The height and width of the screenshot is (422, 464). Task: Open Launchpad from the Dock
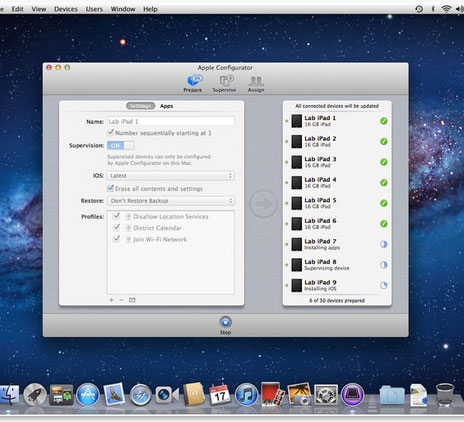[35, 394]
